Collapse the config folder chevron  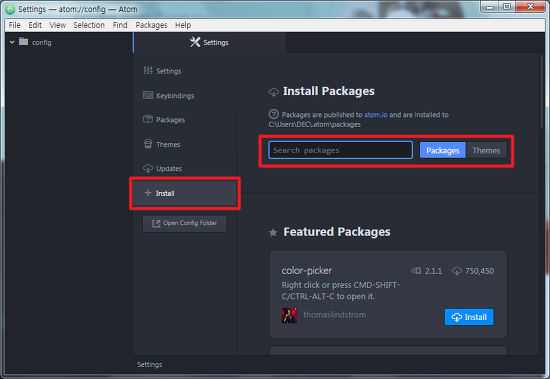[12, 42]
